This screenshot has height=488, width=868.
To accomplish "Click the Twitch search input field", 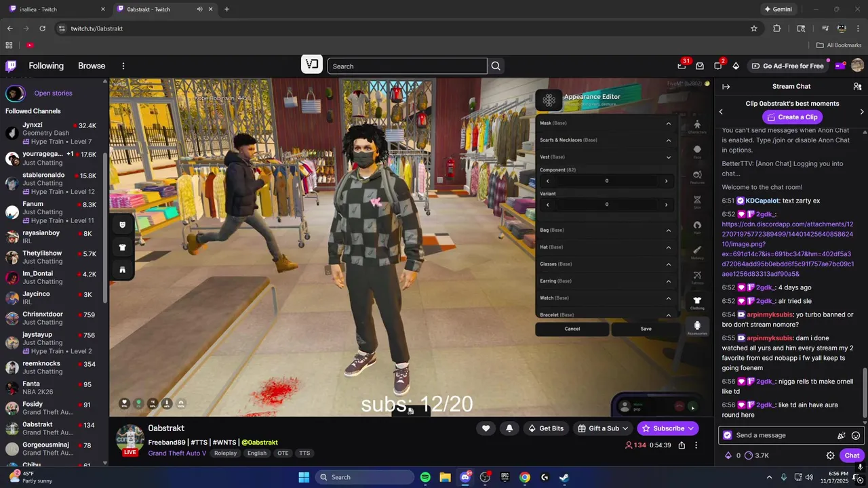I will click(407, 66).
